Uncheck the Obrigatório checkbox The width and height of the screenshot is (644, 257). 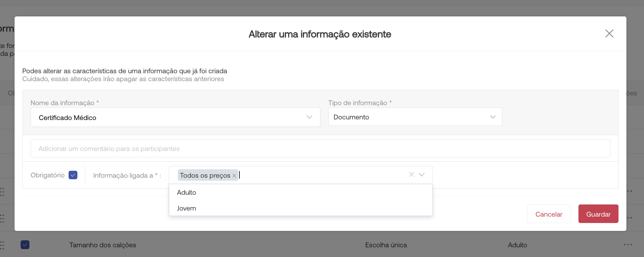pyautogui.click(x=73, y=175)
